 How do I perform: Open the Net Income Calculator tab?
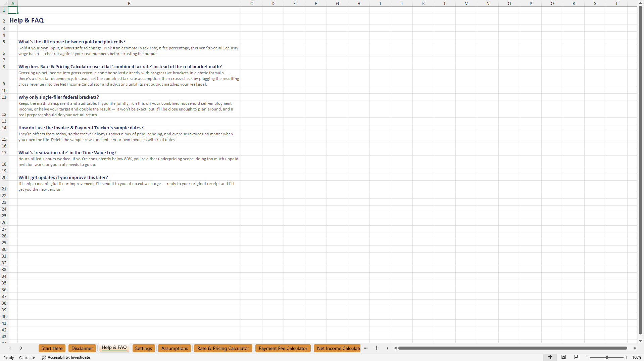pos(337,348)
